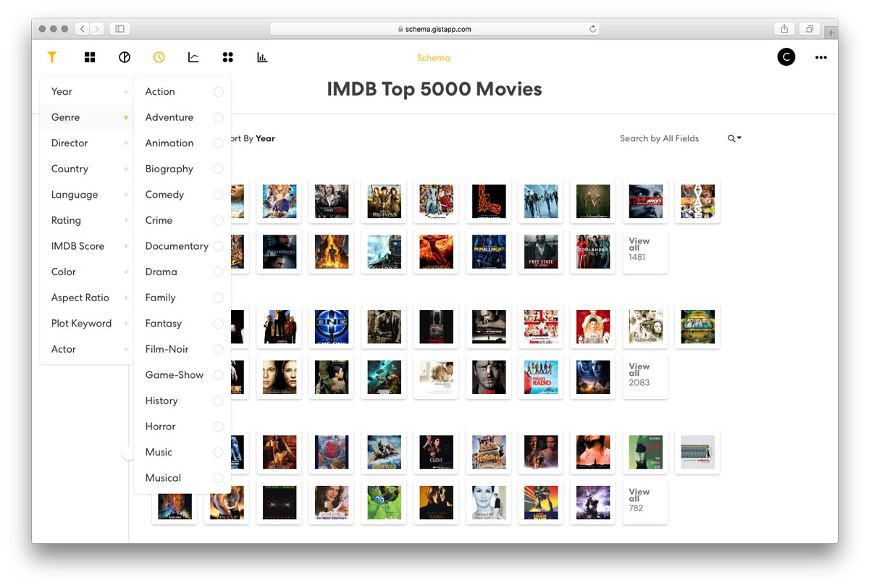
Task: Click Safari share button
Action: 784,29
